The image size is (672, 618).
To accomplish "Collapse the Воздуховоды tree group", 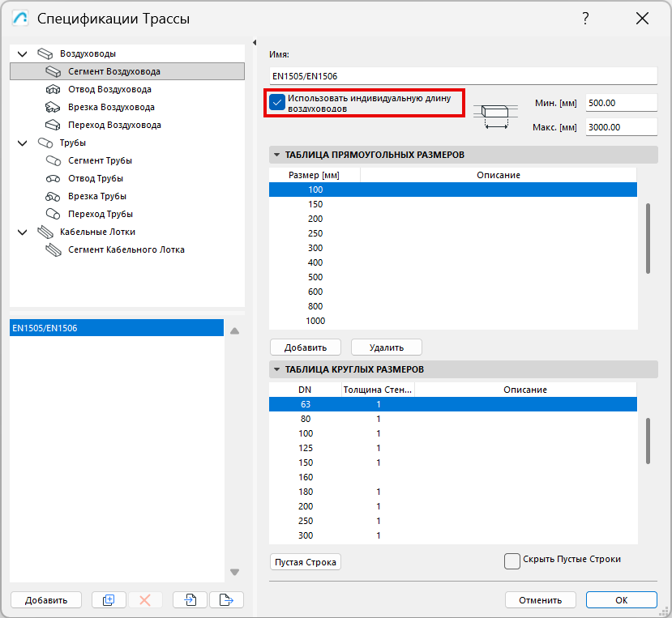I will tap(22, 54).
